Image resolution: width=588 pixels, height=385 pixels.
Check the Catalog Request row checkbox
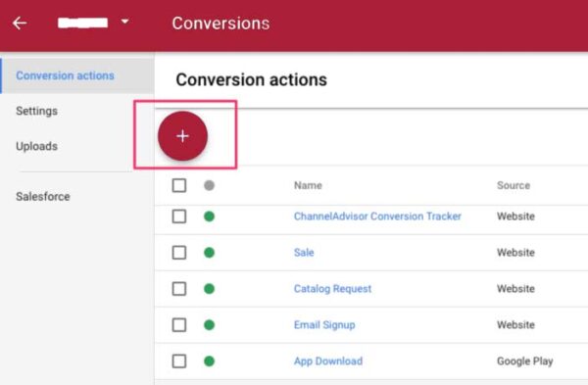pos(179,289)
